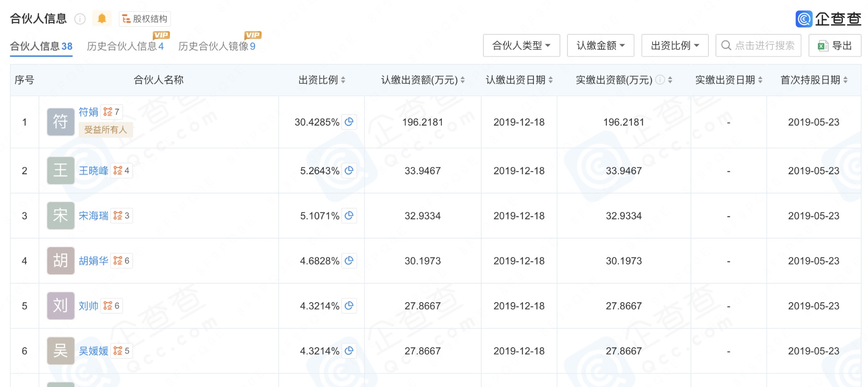Open the pie chart icon for 符娟's 30.4285%
The width and height of the screenshot is (868, 387).
[x=349, y=122]
